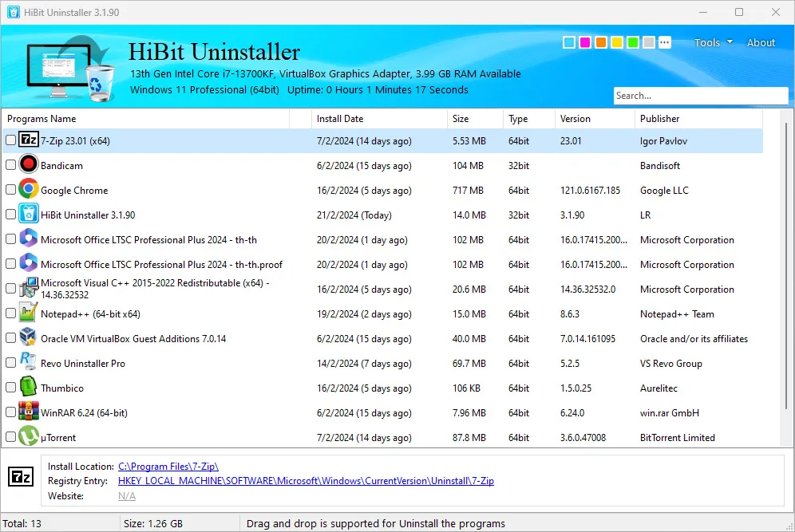795x532 pixels.
Task: Click the win.rar GmbH publisher cell
Action: point(669,413)
